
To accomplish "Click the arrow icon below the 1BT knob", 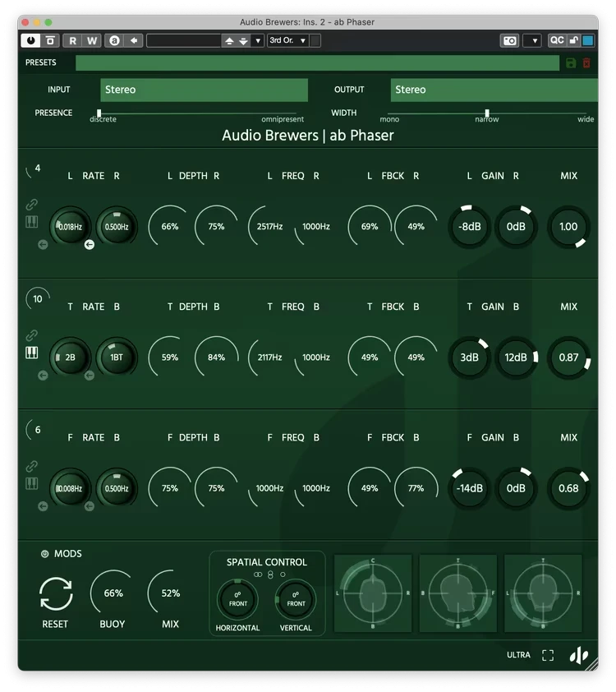I will coord(89,376).
